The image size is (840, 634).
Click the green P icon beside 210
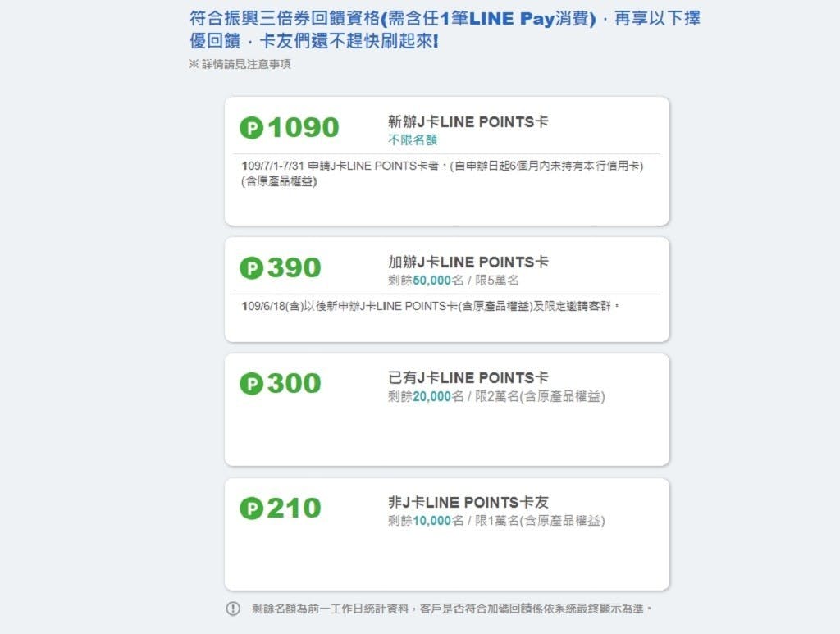(x=251, y=509)
